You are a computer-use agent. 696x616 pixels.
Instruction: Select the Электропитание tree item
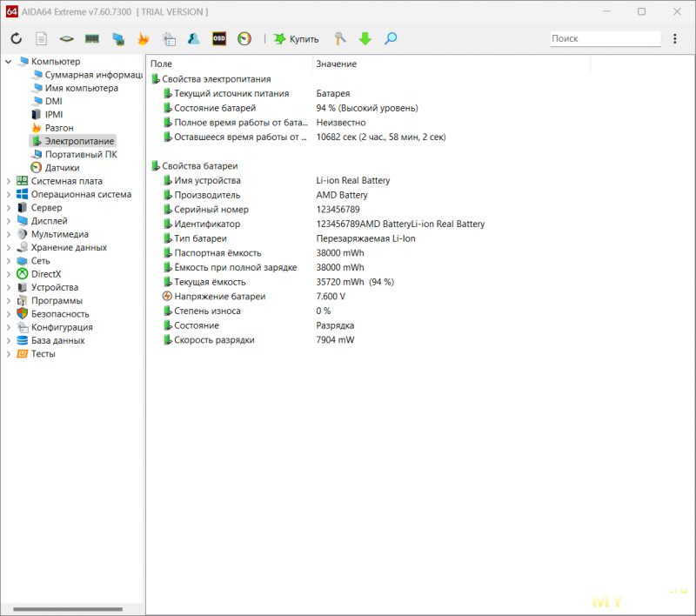pos(73,141)
